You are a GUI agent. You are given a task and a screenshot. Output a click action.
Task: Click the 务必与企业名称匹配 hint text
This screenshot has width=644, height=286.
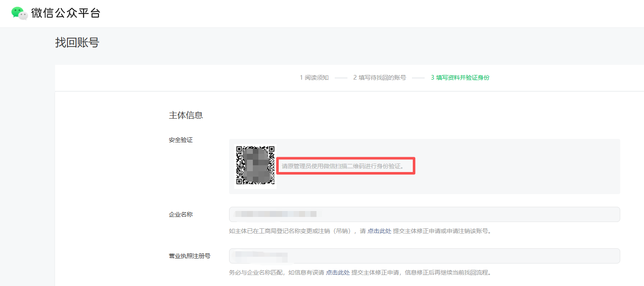[x=361, y=272]
